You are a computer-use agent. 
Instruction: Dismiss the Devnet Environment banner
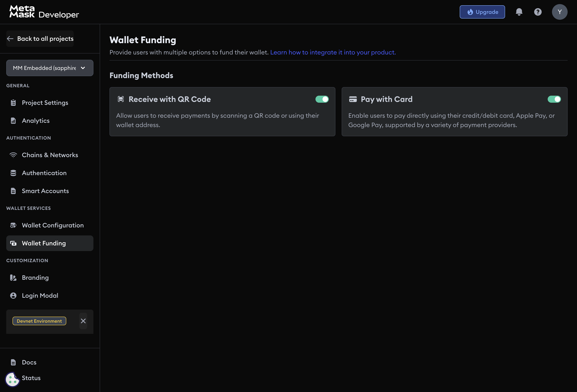[83, 321]
